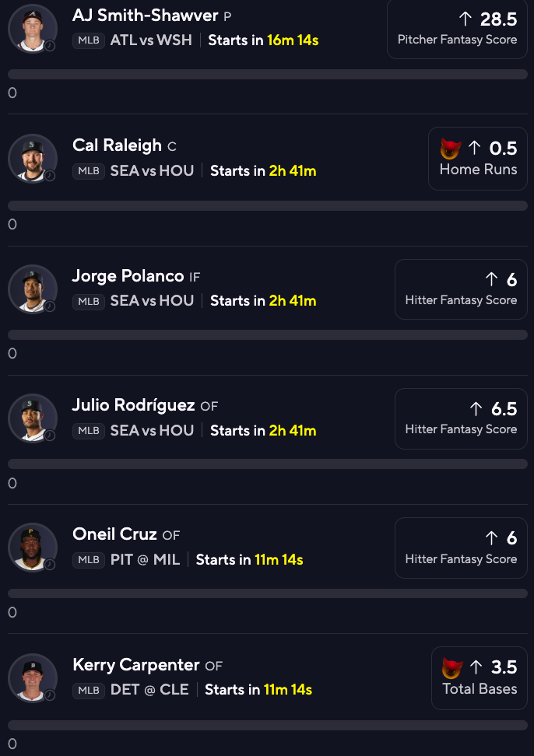Select Kerry Carpenter's 3.5 Total Bases box
Viewport: 534px width, 756px height.
(x=480, y=677)
